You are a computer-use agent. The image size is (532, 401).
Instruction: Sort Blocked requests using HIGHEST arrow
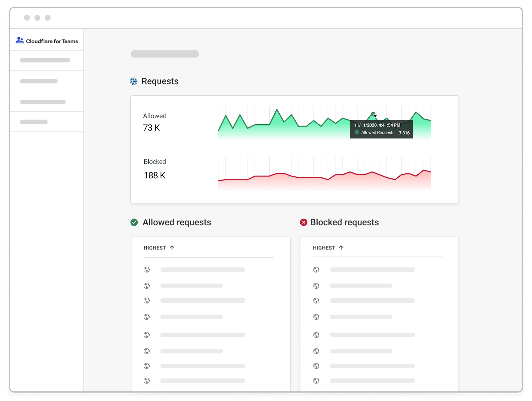click(x=341, y=248)
